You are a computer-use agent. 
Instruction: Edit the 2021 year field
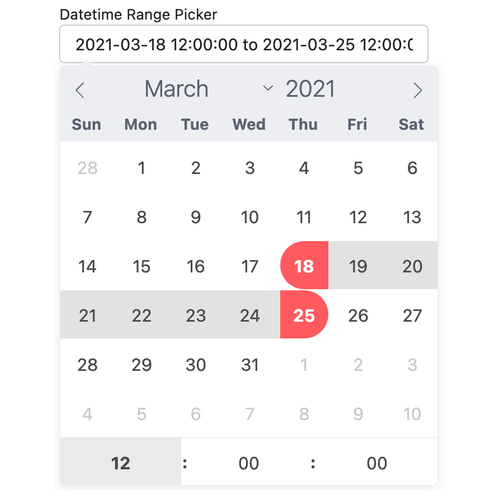coord(310,89)
